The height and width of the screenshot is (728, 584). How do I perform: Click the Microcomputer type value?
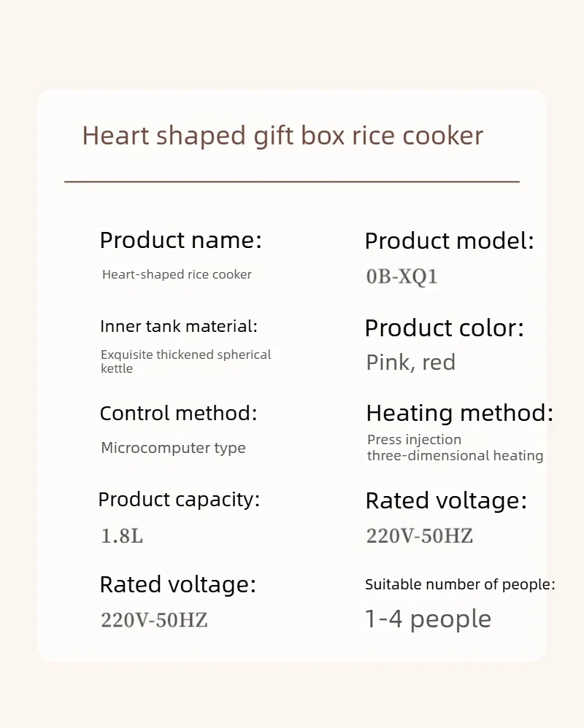pyautogui.click(x=173, y=448)
